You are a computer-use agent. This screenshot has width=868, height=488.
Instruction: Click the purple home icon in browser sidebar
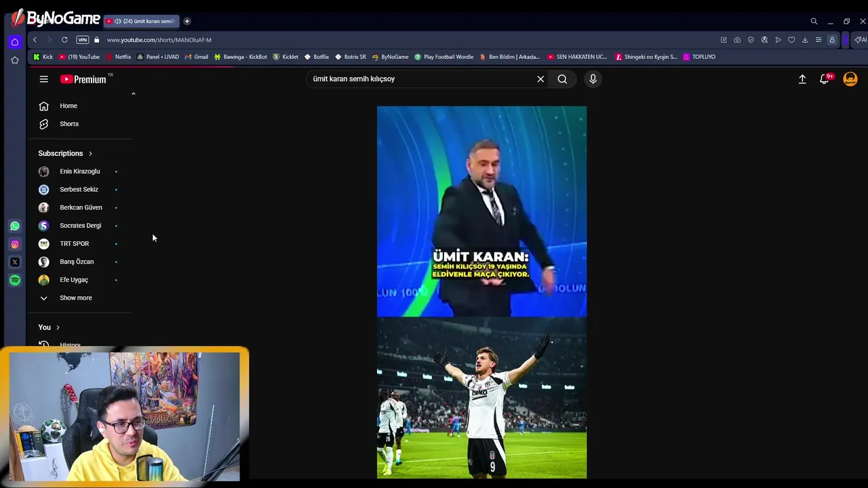[15, 42]
